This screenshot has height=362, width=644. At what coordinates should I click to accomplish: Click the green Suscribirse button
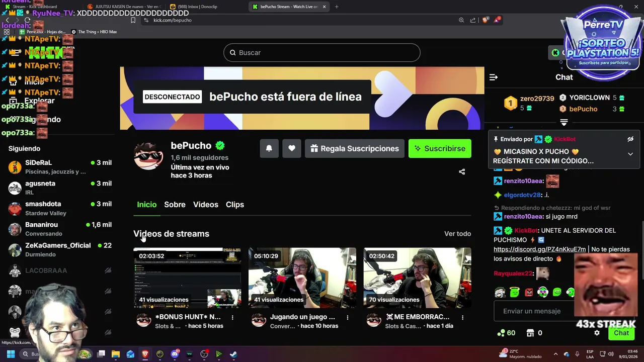click(440, 148)
